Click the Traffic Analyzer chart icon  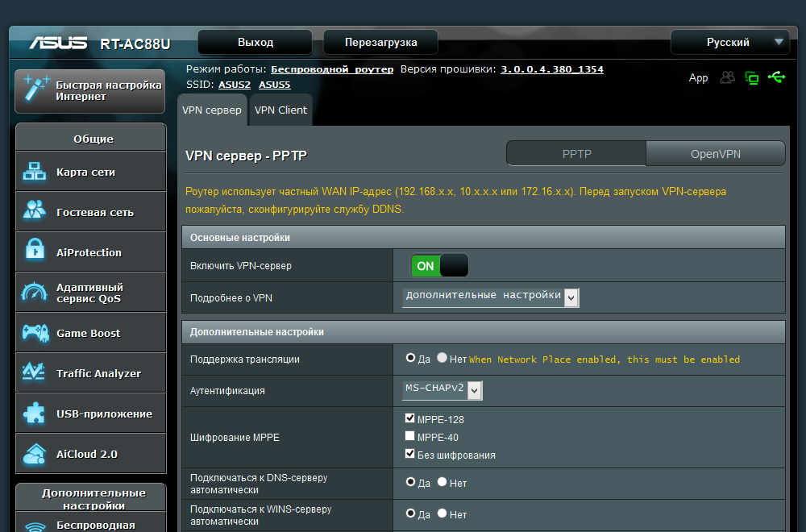(34, 372)
